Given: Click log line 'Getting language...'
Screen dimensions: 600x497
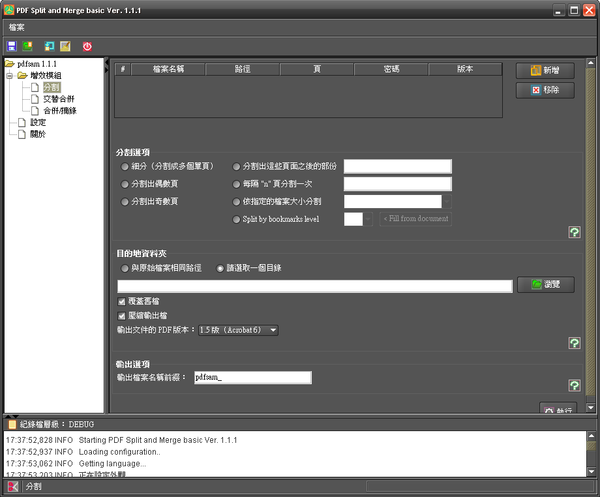Looking at the screenshot, I should 112,464.
